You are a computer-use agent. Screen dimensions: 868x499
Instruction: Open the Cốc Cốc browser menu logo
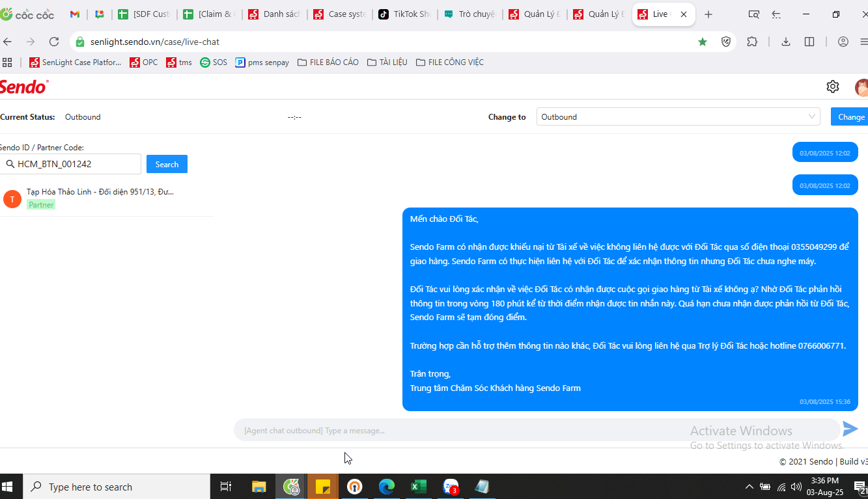click(x=27, y=14)
